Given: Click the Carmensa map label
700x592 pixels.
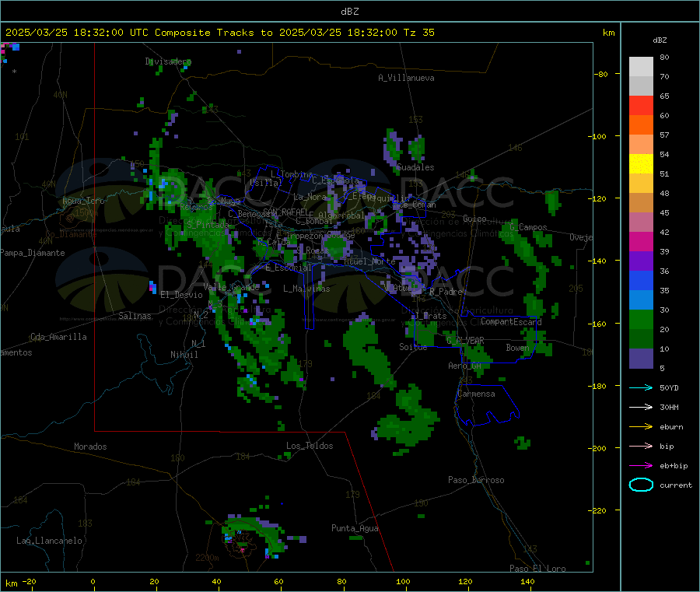Looking at the screenshot, I should pyautogui.click(x=476, y=394).
